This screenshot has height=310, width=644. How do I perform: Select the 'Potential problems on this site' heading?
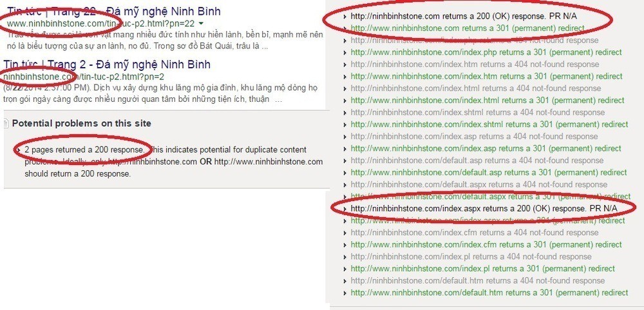[82, 123]
